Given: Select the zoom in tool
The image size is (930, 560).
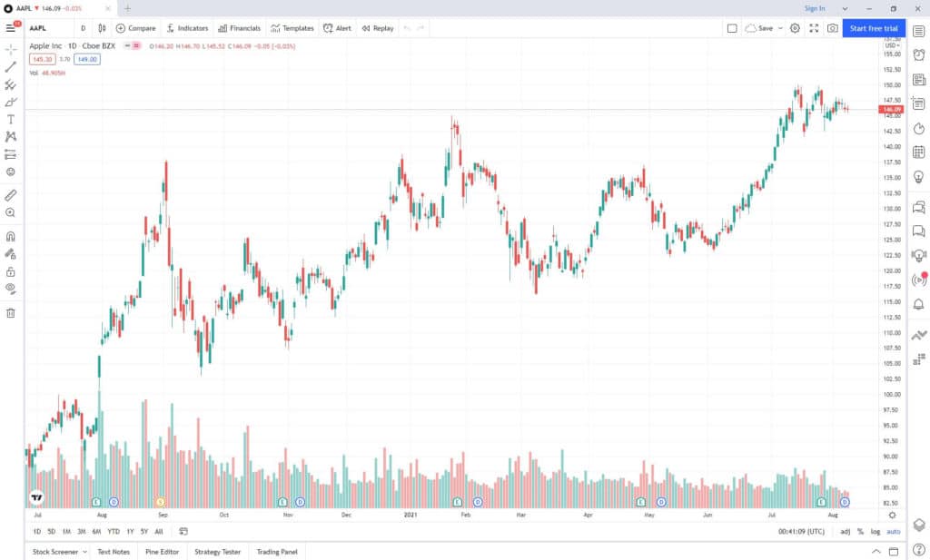Looking at the screenshot, I should click(x=11, y=212).
